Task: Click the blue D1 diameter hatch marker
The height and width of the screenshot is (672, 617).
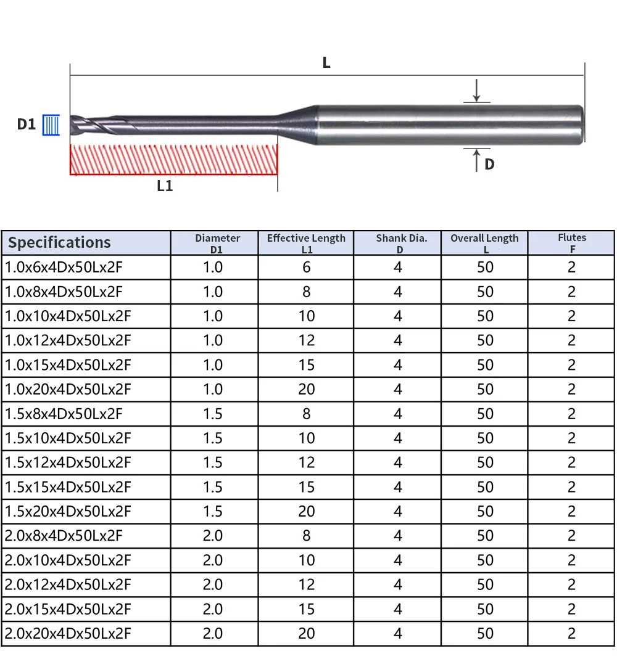Action: (x=51, y=125)
